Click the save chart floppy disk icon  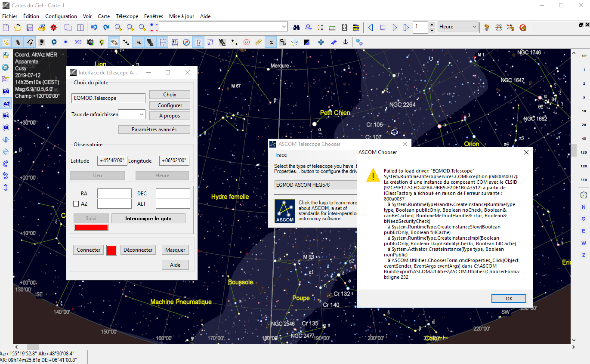tap(30, 28)
